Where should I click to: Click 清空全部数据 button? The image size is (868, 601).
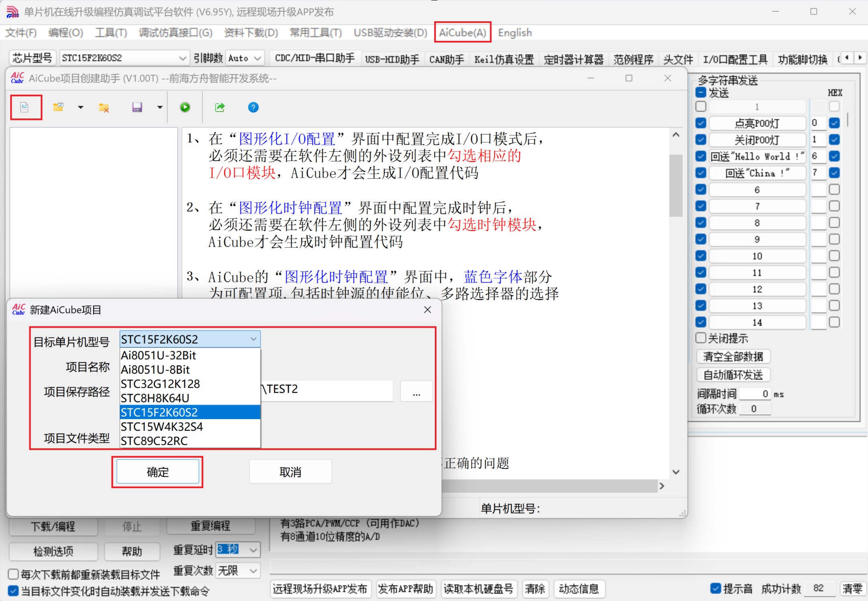733,357
